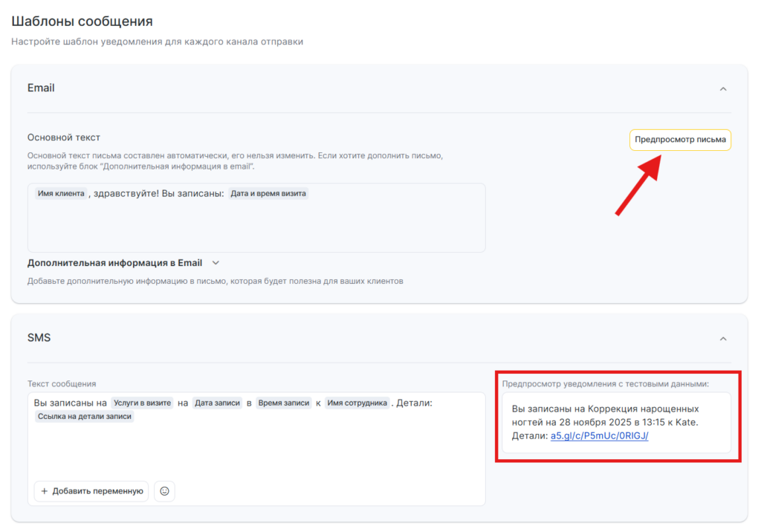Click the Дата записи variable chip
This screenshot has height=532, width=761.
coord(218,403)
